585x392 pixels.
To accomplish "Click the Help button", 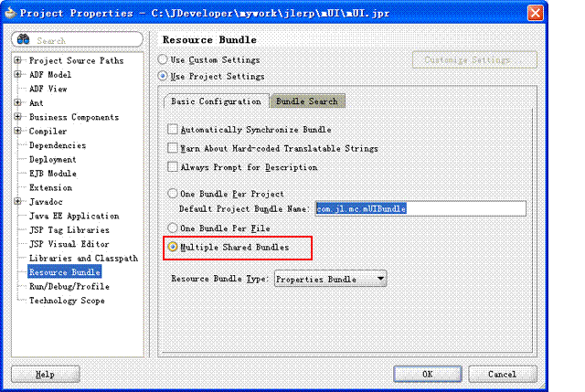I will pyautogui.click(x=45, y=374).
